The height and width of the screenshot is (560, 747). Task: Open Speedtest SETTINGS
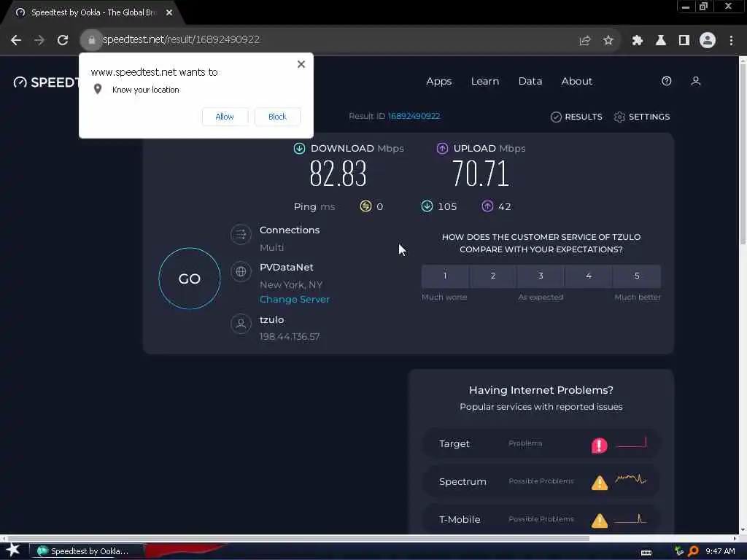(642, 117)
